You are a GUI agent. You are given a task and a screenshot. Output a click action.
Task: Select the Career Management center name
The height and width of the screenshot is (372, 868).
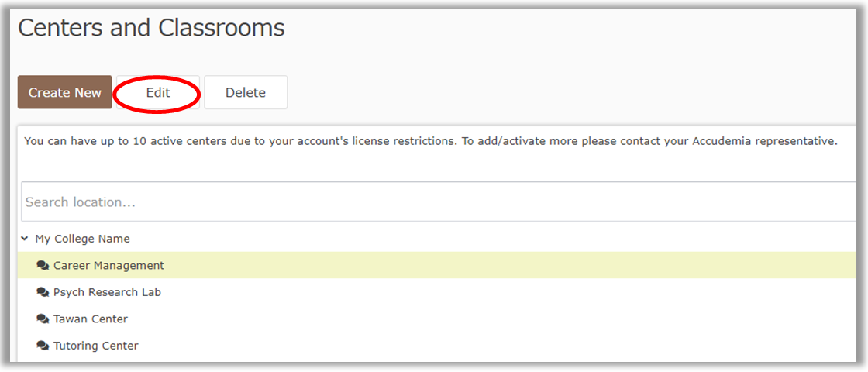[108, 265]
